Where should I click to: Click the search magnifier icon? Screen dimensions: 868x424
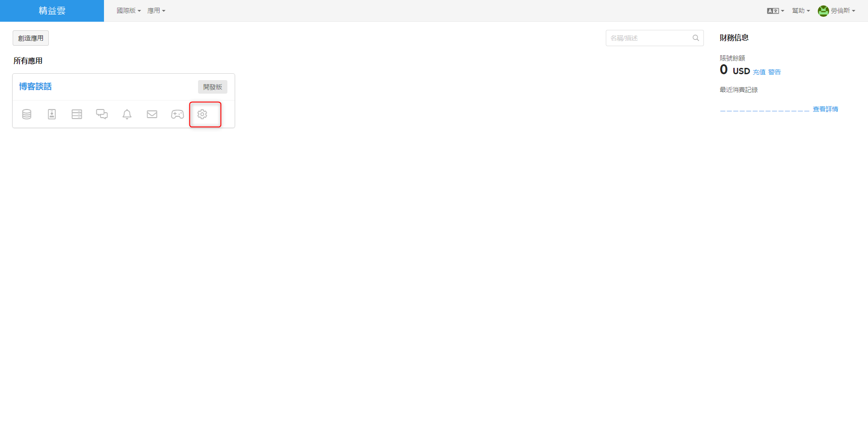(696, 38)
